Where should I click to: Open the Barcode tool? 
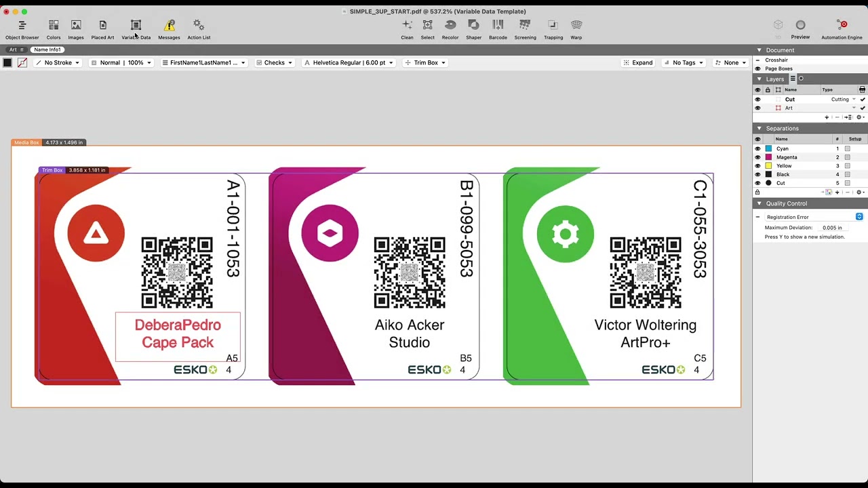coord(498,28)
